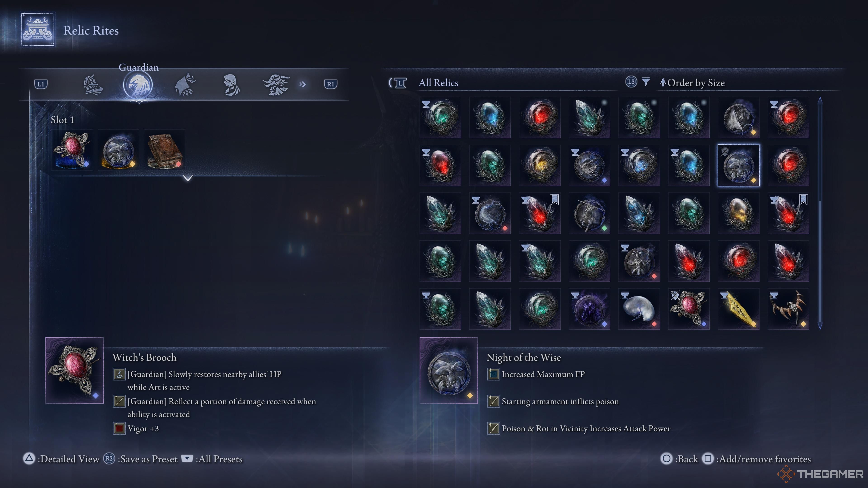868x488 pixels.
Task: Click the relic list vertical scrollbar
Action: [820, 213]
